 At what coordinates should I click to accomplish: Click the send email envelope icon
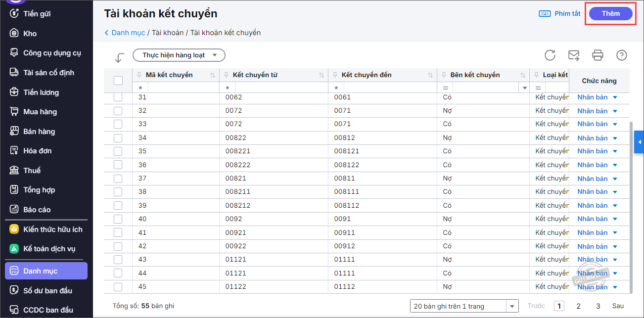tap(574, 55)
